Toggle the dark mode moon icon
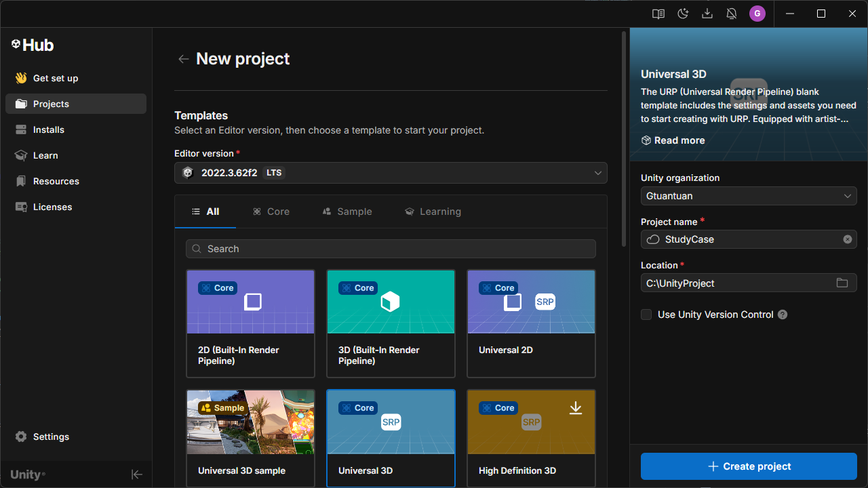 tap(683, 14)
